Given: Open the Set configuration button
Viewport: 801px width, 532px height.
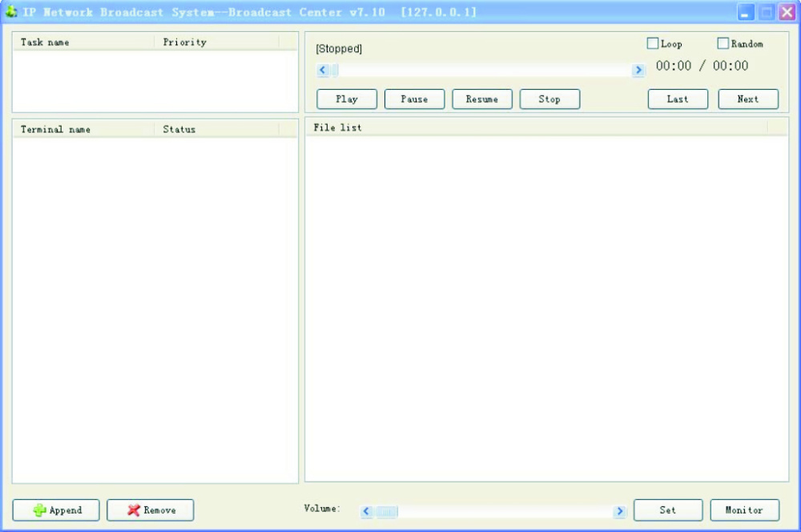Looking at the screenshot, I should click(x=667, y=510).
